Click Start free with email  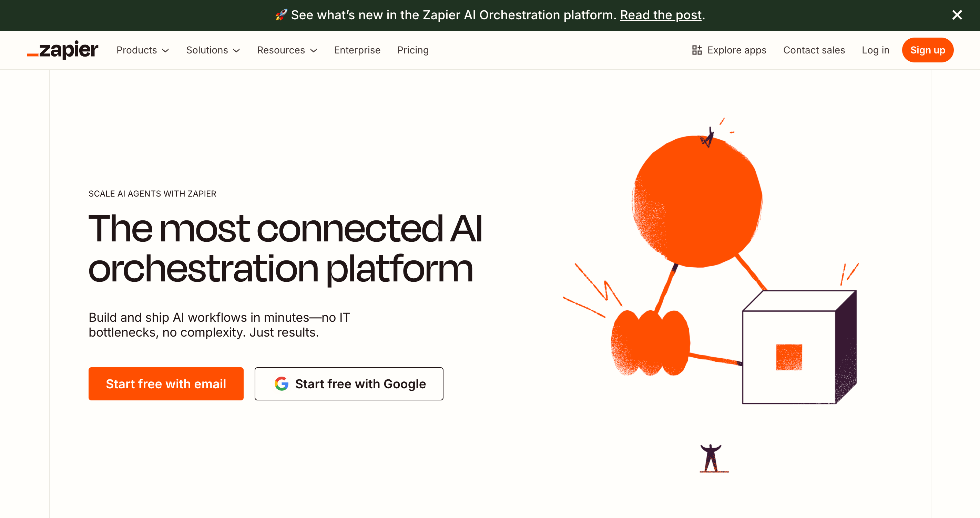166,383
